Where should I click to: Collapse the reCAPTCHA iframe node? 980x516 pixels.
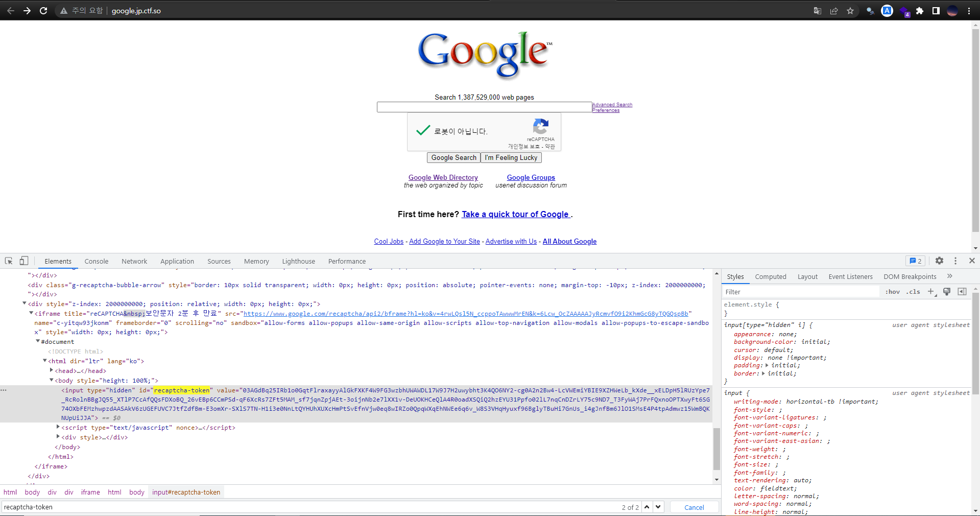pyautogui.click(x=31, y=313)
